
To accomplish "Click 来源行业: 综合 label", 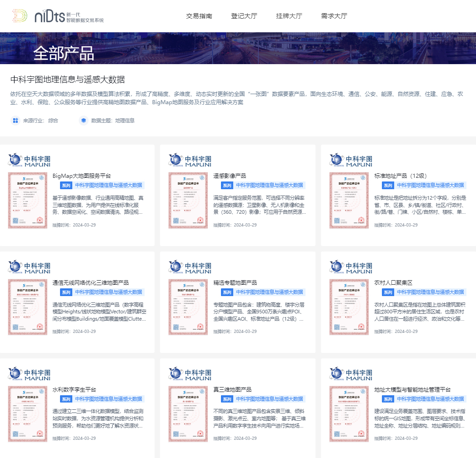I will [40, 121].
